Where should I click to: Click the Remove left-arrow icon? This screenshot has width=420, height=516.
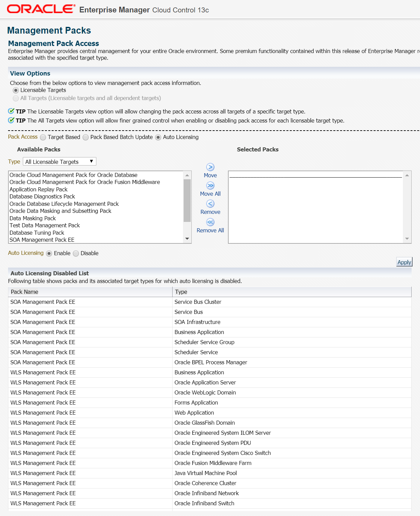pos(210,204)
